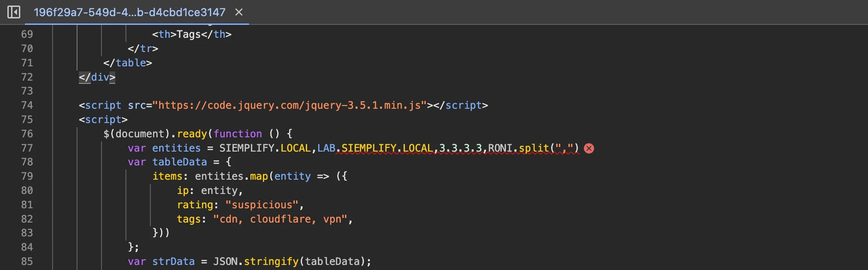Viewport: 868px width, 270px height.
Task: Click the closing </table> tag
Action: click(x=128, y=63)
